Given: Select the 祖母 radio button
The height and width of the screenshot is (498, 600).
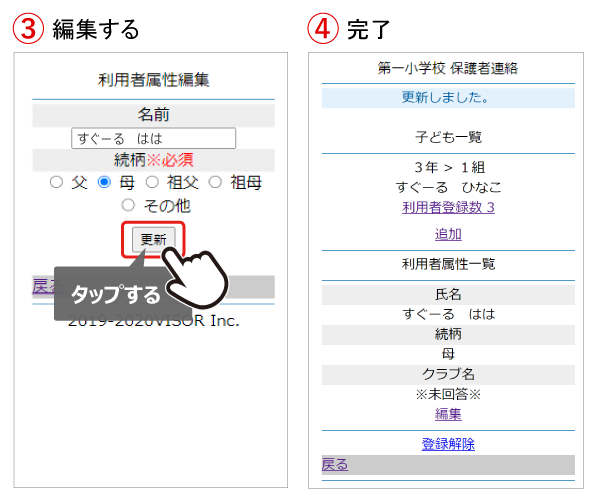Looking at the screenshot, I should (215, 182).
